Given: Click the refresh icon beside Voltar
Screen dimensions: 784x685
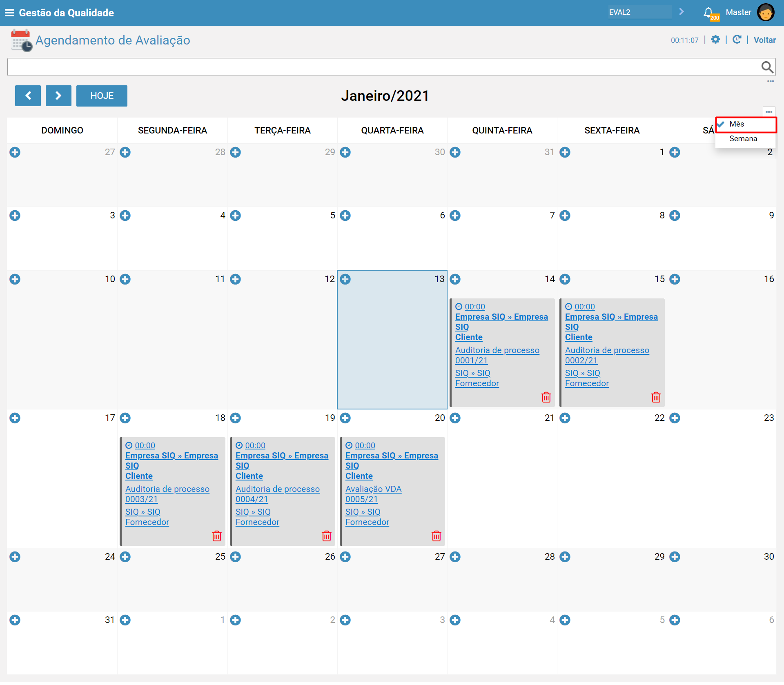Looking at the screenshot, I should pos(737,40).
